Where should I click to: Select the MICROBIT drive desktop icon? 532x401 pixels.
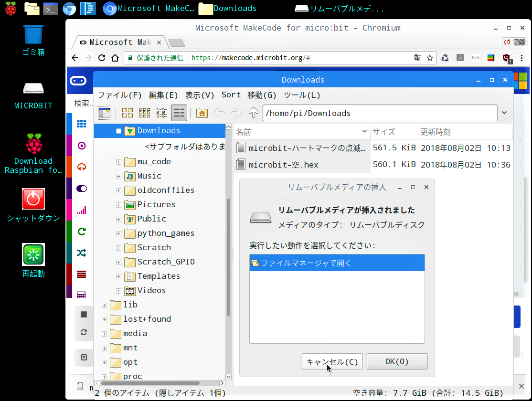(33, 96)
